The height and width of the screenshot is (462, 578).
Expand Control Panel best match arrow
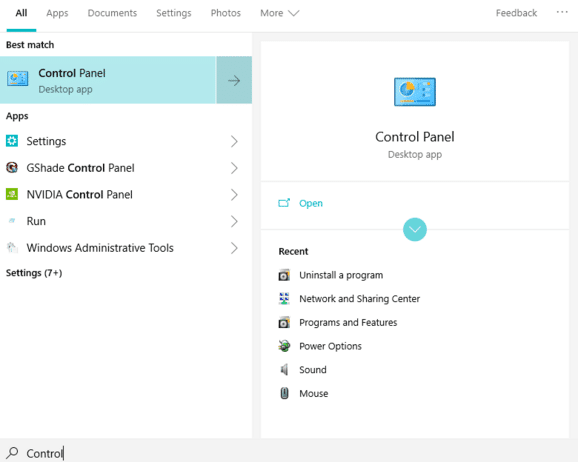234,80
